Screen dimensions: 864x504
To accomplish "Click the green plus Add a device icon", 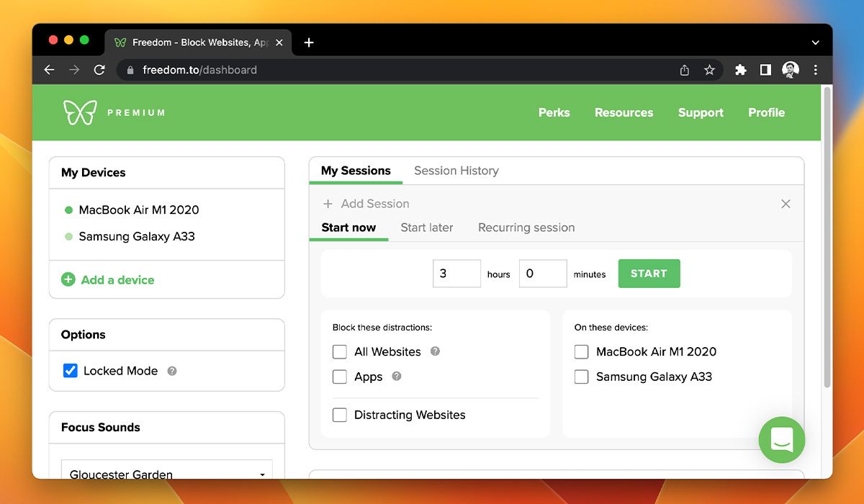I will (68, 279).
